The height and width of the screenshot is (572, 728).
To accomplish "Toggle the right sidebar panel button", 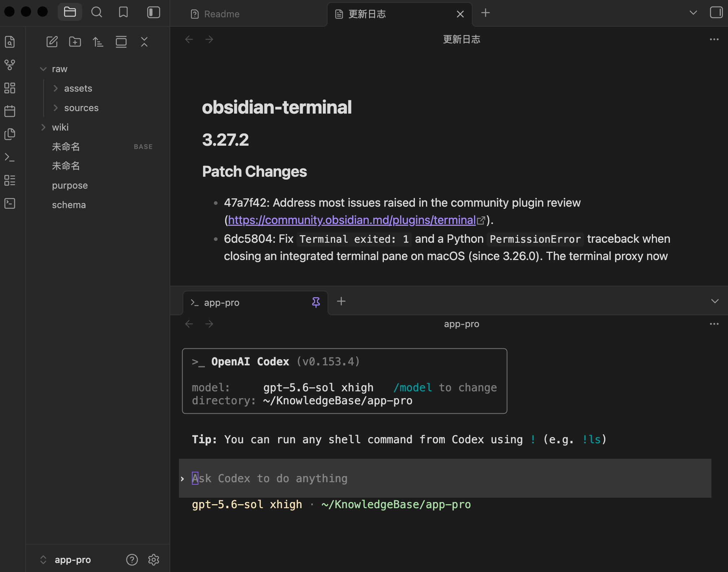I will 716,12.
